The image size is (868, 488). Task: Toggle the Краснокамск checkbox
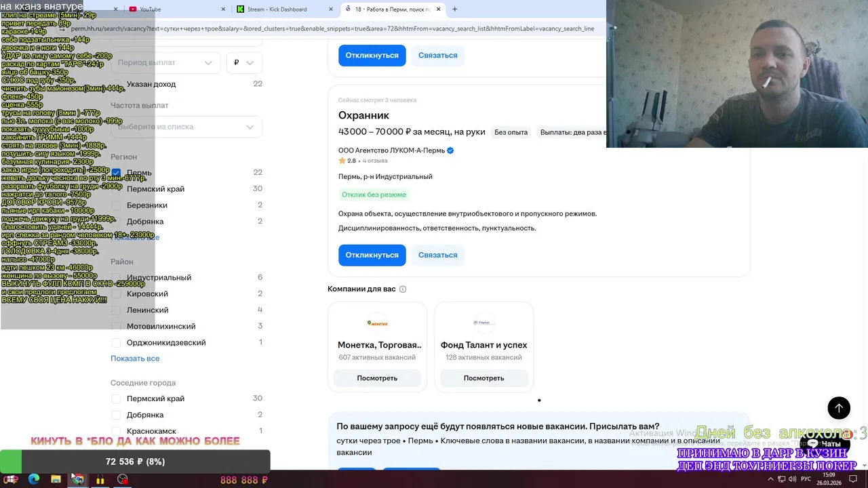pos(116,432)
